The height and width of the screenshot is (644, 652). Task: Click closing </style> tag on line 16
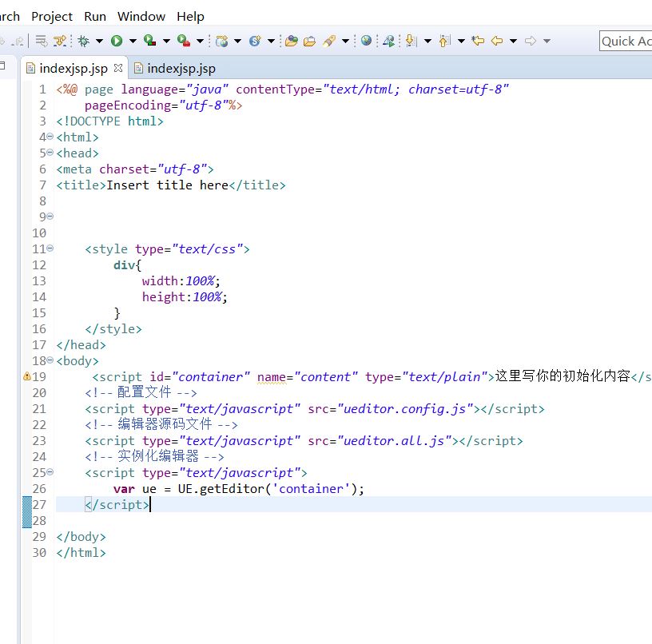pyautogui.click(x=113, y=329)
